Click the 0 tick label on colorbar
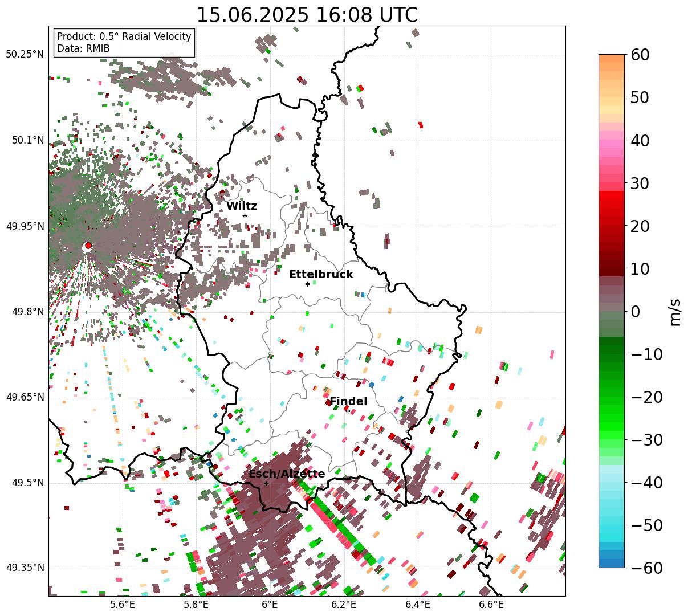 635,311
